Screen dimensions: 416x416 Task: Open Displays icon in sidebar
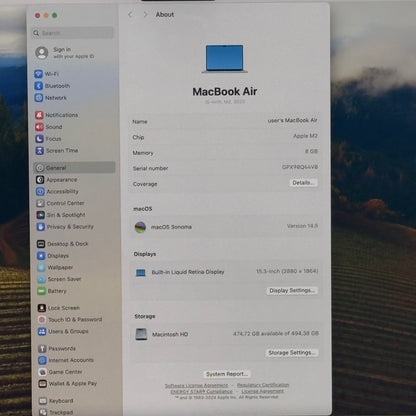(x=41, y=256)
